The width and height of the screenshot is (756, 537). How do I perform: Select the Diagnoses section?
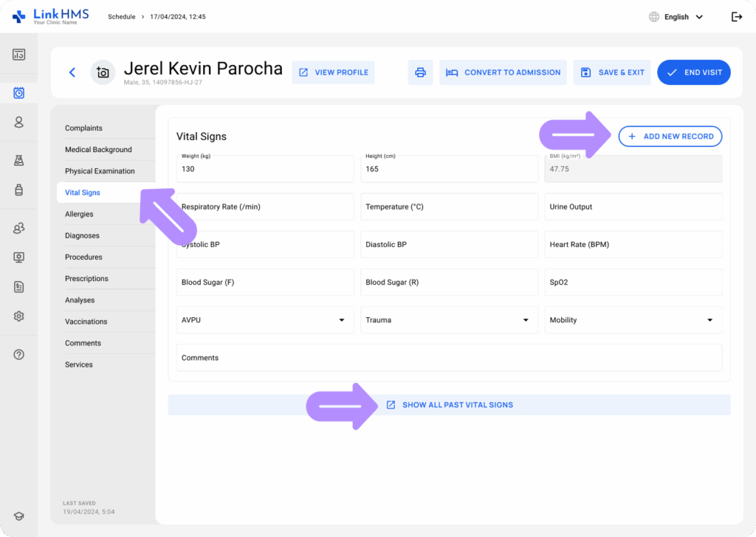click(82, 235)
